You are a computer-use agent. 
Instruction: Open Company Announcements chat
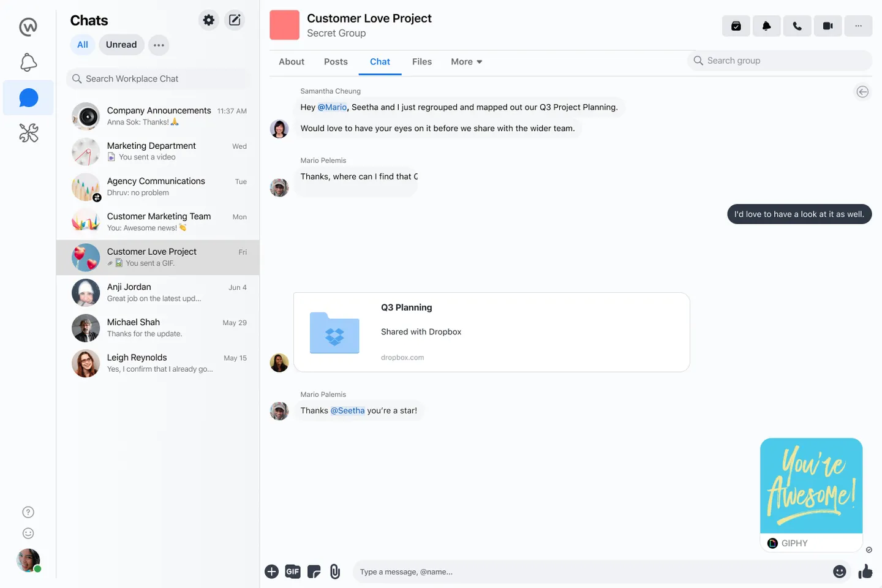point(158,116)
